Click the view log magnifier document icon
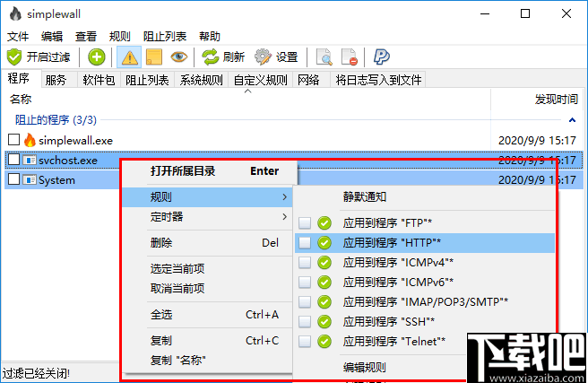This screenshot has width=588, height=383. pyautogui.click(x=324, y=57)
